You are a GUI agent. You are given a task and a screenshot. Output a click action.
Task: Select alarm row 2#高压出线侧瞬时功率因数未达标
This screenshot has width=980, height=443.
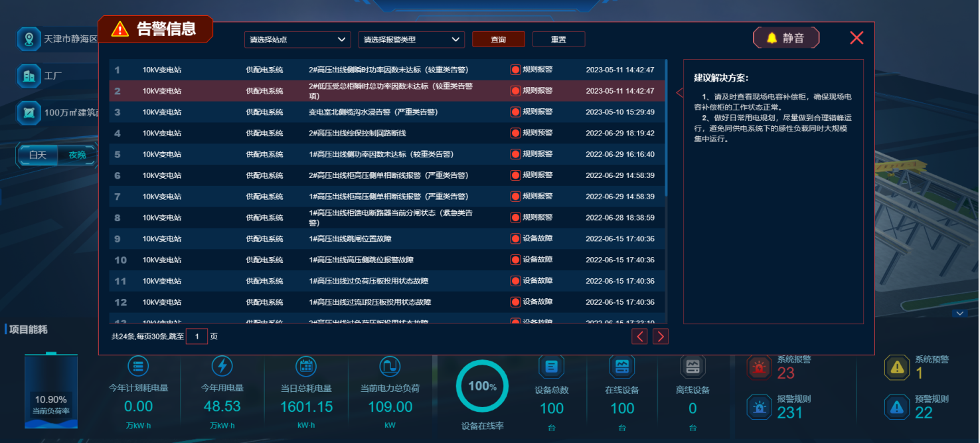[386, 70]
